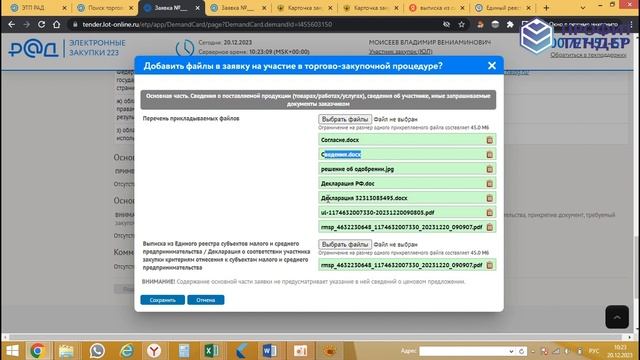Click the refresh icon beside taskbar Адрес
The width and height of the screenshot is (640, 360).
(x=521, y=351)
